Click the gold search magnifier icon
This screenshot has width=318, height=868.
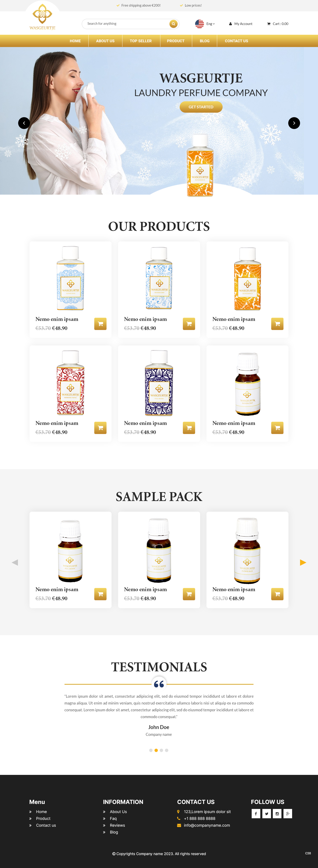[173, 24]
